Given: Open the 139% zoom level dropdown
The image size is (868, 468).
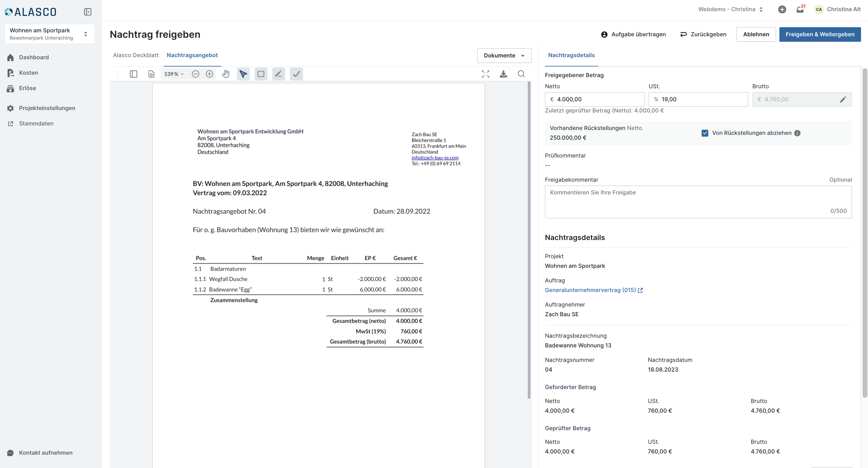Looking at the screenshot, I should click(174, 74).
